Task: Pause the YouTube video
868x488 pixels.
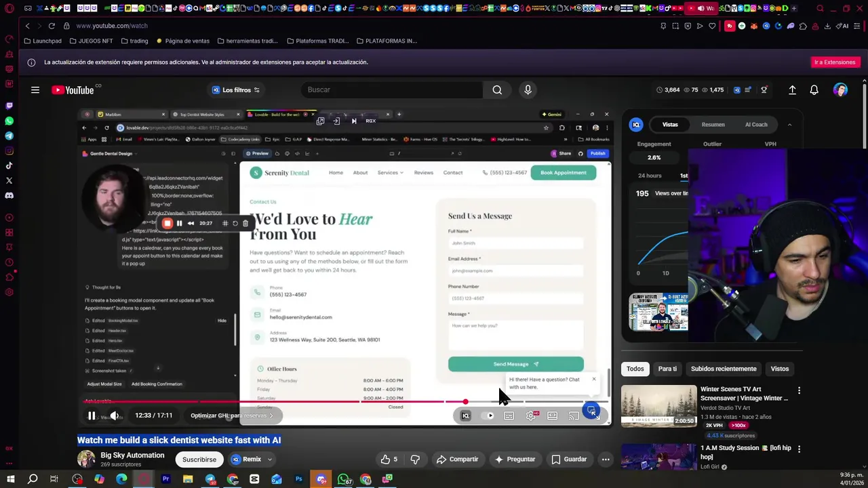Action: click(92, 415)
